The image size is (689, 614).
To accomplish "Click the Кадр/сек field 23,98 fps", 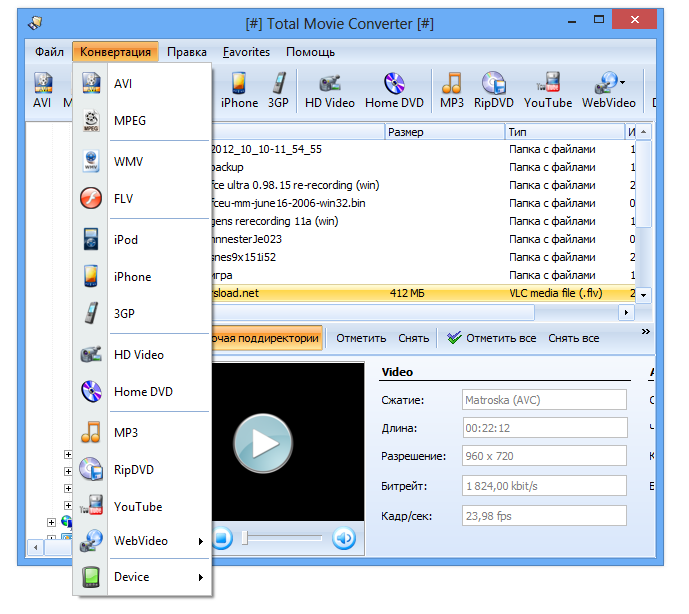I will tap(544, 516).
